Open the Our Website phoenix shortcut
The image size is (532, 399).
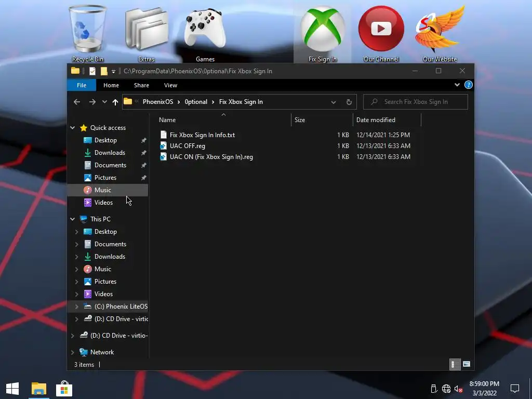(x=440, y=33)
